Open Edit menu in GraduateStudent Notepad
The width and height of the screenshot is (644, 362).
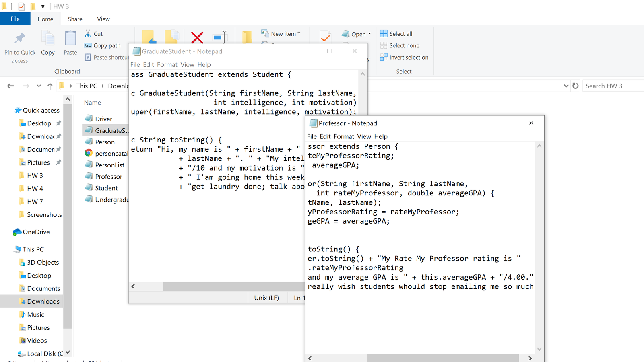pos(148,64)
